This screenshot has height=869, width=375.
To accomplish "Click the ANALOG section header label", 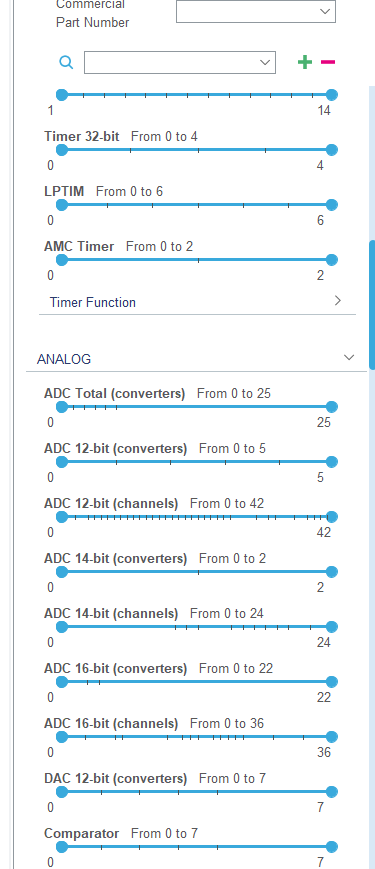I will pos(64,359).
